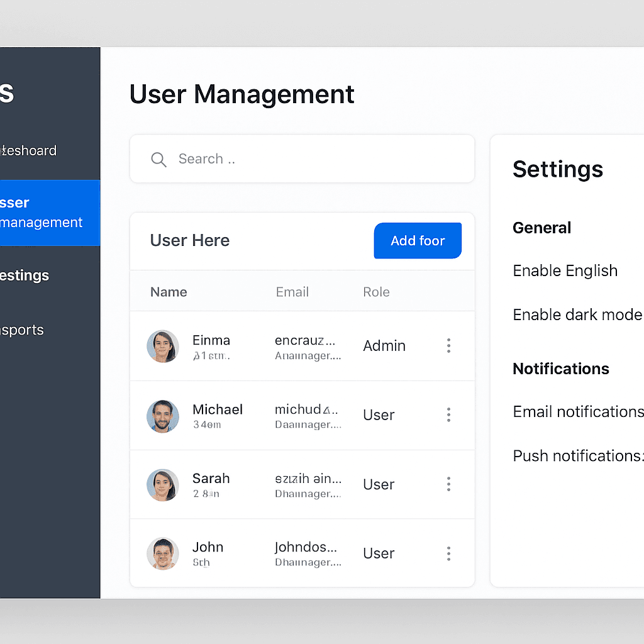Sort by the Name column header
The image size is (644, 644).
[x=169, y=292]
